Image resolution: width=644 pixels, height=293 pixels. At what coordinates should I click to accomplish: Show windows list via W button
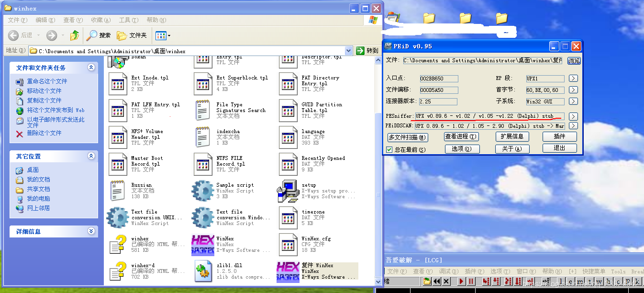click(x=599, y=281)
